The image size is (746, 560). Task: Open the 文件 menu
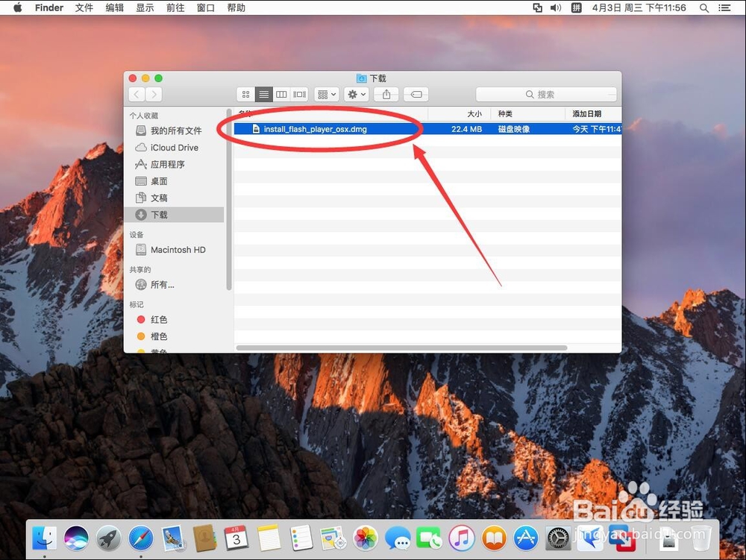84,7
